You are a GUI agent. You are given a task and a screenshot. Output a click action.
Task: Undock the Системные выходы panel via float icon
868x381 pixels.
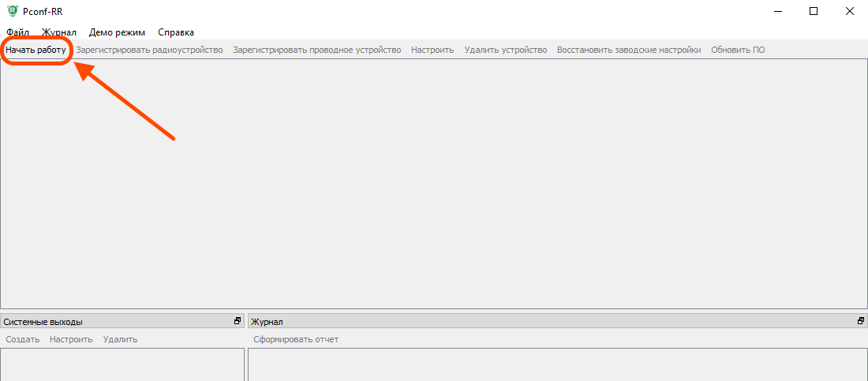238,321
